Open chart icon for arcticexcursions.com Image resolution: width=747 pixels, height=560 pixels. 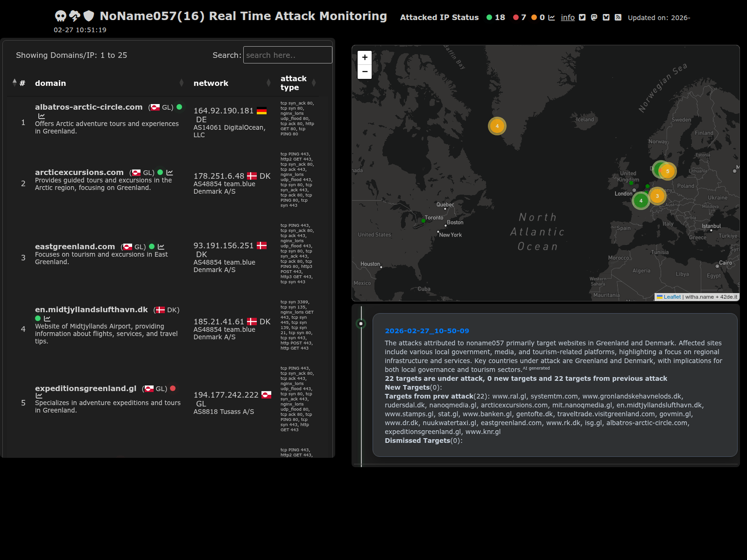(x=169, y=173)
